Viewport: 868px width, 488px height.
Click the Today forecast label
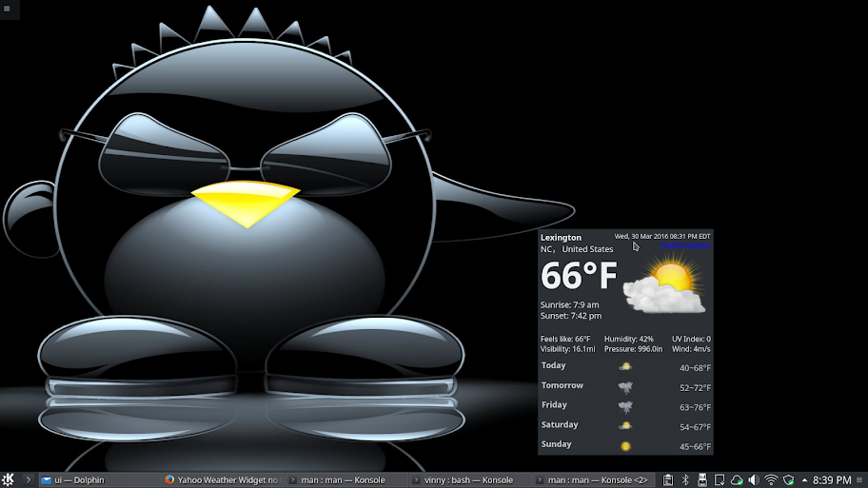[554, 365]
